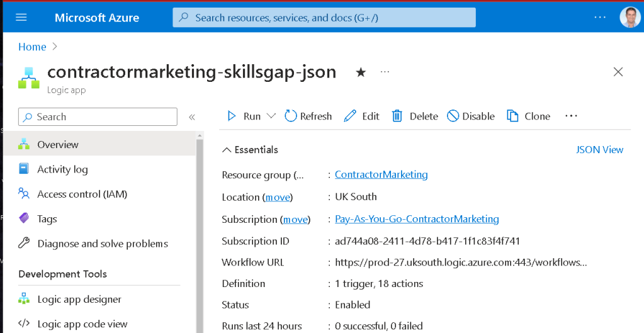The height and width of the screenshot is (333, 644).
Task: Click the Development Tools section heading
Action: 62,274
